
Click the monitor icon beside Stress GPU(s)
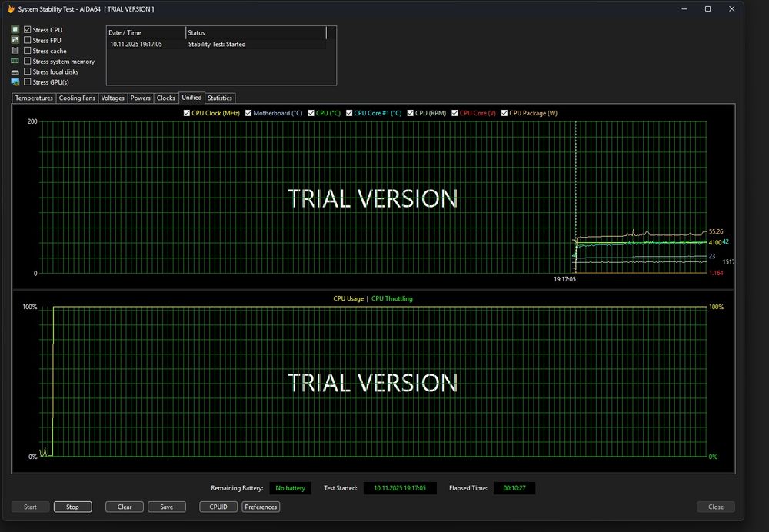pos(15,82)
